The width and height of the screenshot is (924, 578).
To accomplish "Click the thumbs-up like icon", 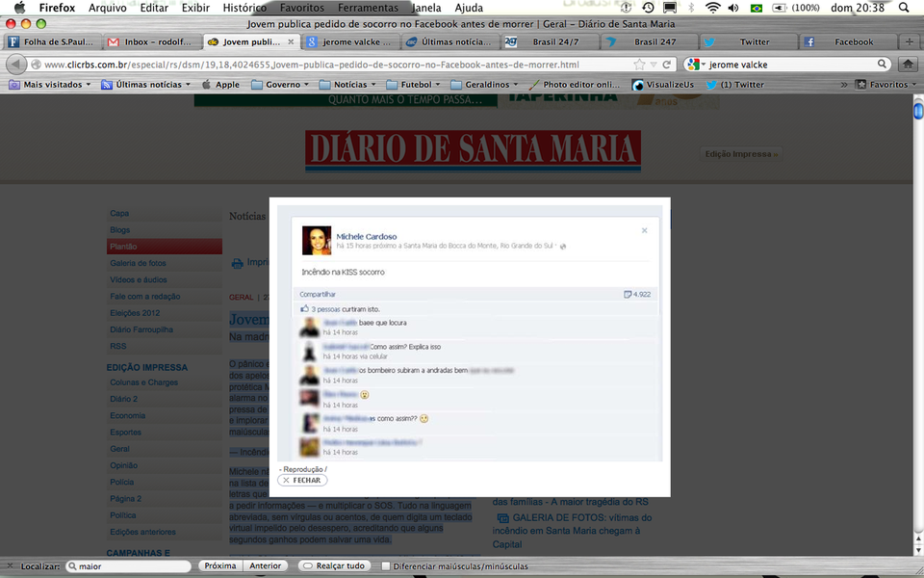I will [305, 308].
